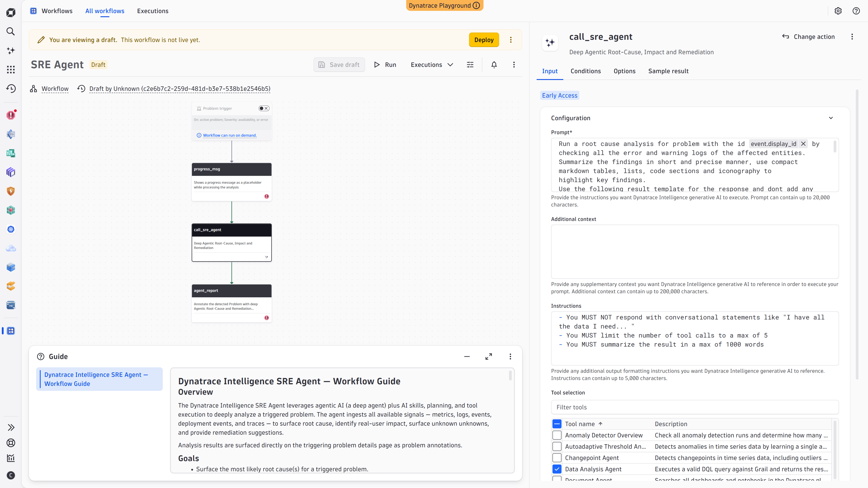Click the error indicator on agent_report node
Viewport: 868px width, 488px height.
(267, 318)
